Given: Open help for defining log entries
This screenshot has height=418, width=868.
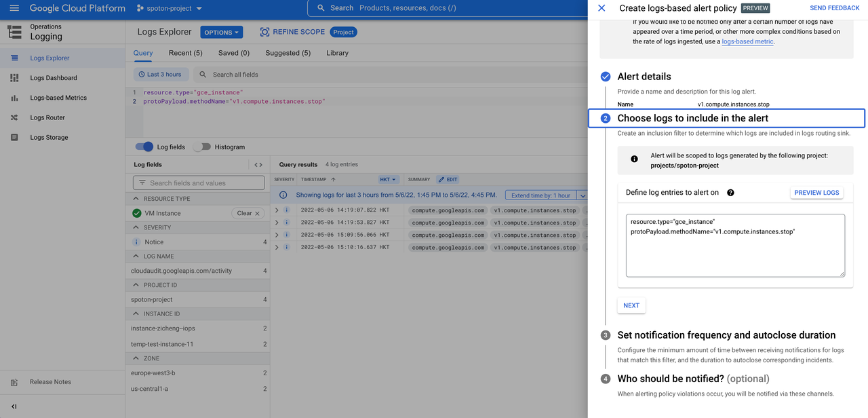Looking at the screenshot, I should tap(731, 192).
